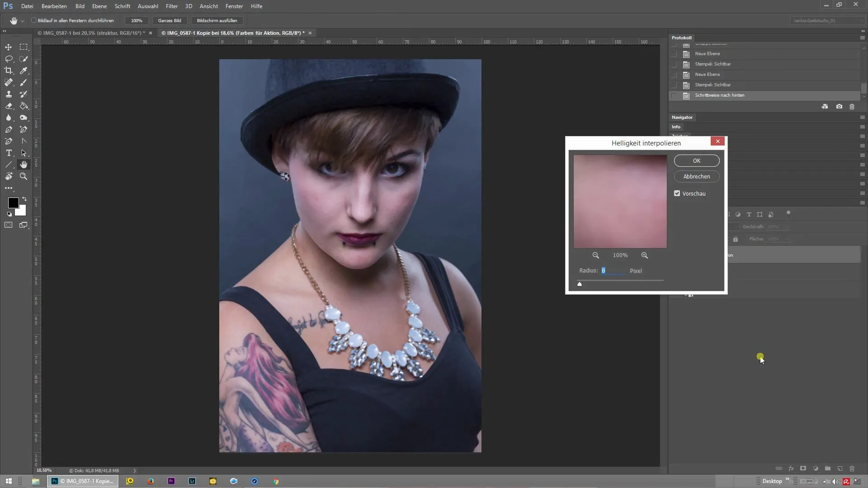Viewport: 868px width, 488px height.
Task: Open the Bearbeiten menu
Action: 54,6
